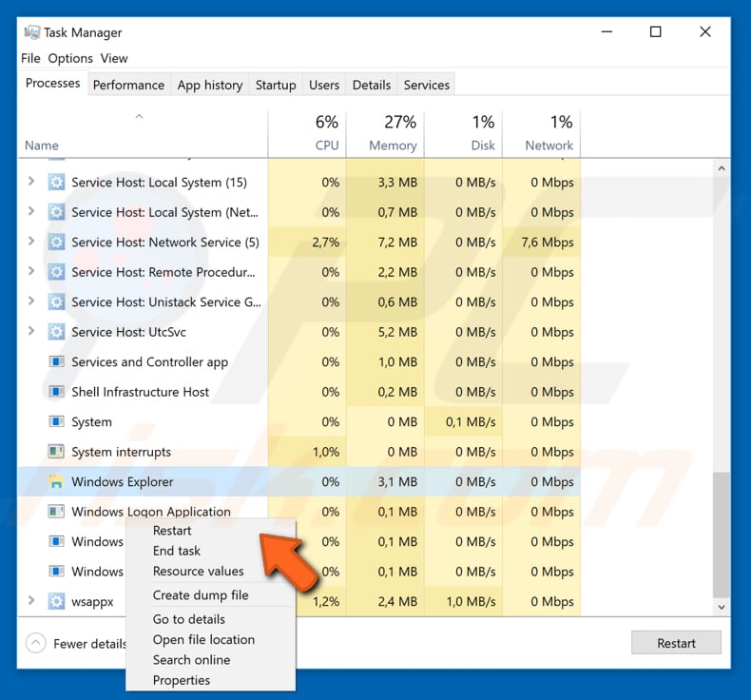Image resolution: width=751 pixels, height=700 pixels.
Task: Expand Service Host: Unistack Service G... group
Action: [x=31, y=301]
